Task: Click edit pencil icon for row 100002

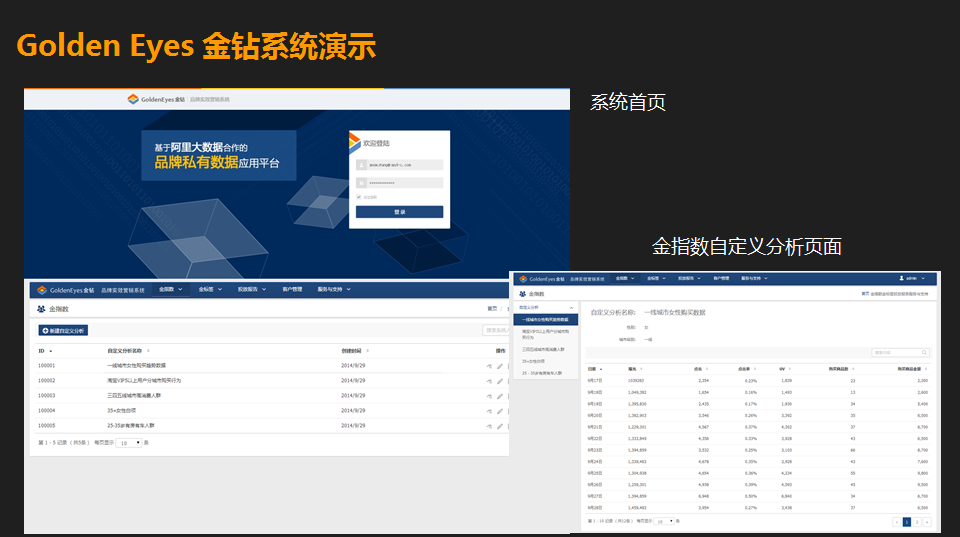Action: coord(500,381)
